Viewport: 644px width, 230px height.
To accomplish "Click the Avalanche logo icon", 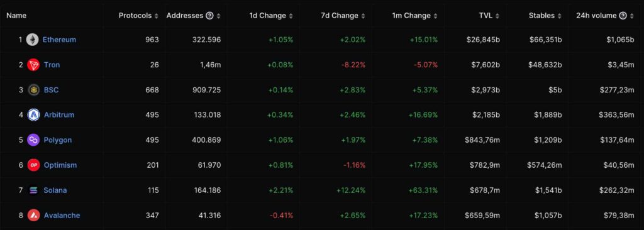I will pos(34,215).
